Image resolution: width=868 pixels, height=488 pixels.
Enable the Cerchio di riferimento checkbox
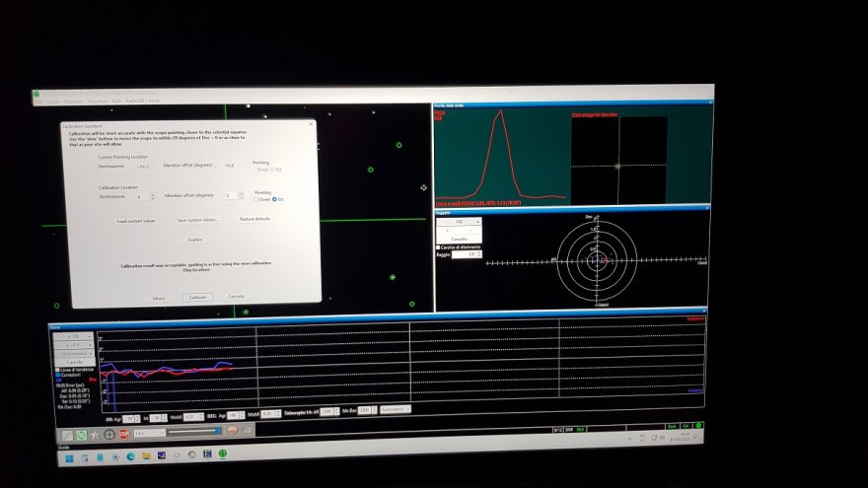click(439, 246)
